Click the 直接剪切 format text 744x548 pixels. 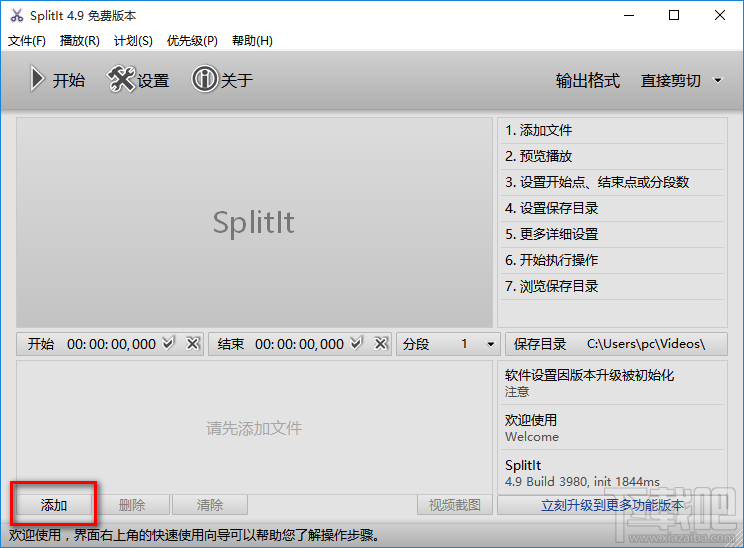[x=670, y=81]
